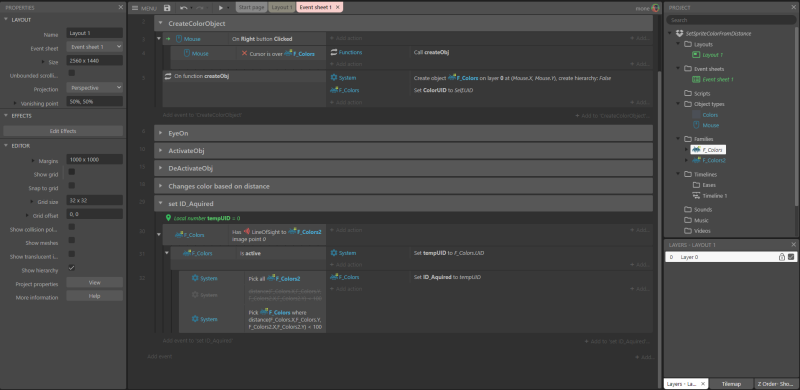Enable the Snap to grid checkbox
This screenshot has width=800, height=390.
pyautogui.click(x=71, y=186)
